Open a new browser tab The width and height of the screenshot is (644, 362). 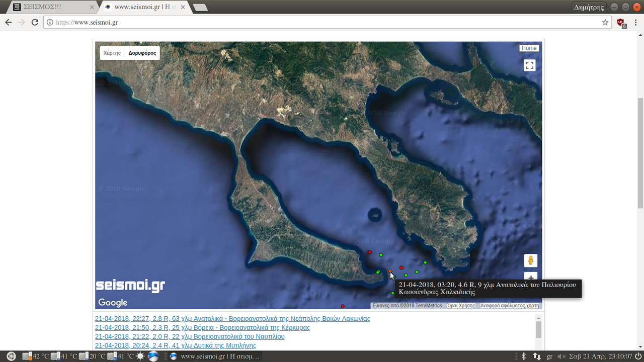click(x=200, y=8)
